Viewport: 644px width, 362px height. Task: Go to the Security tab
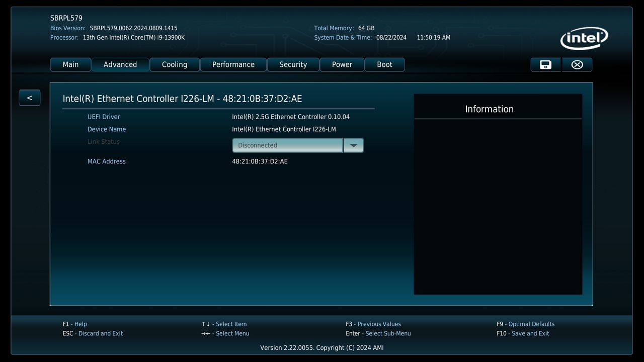click(x=293, y=64)
